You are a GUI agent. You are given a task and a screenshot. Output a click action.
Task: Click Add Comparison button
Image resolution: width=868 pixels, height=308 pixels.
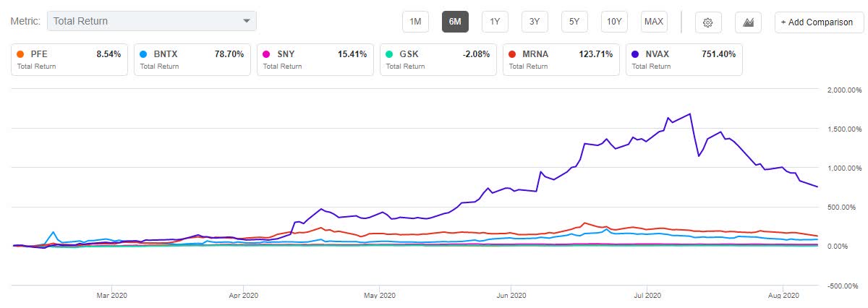820,22
